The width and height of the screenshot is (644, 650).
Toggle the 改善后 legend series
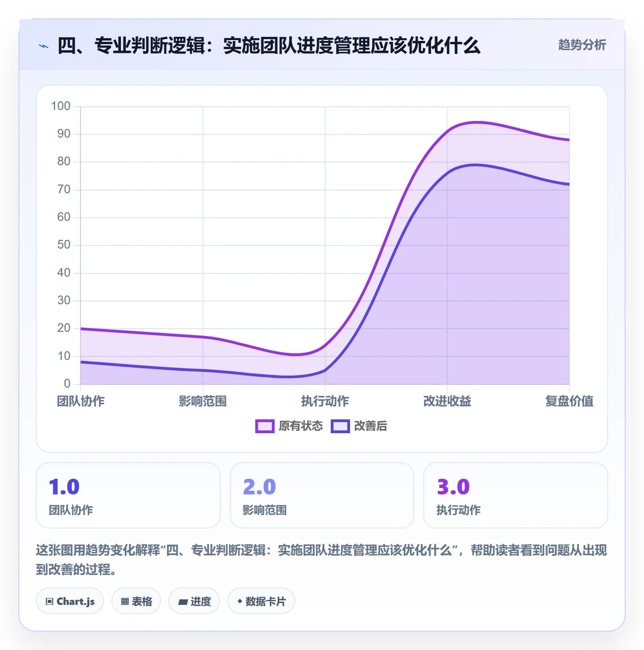point(359,426)
